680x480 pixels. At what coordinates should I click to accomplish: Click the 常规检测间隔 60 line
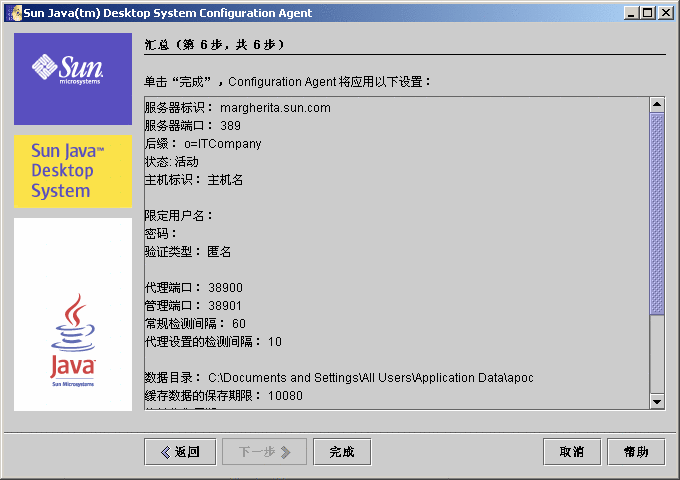pos(195,323)
